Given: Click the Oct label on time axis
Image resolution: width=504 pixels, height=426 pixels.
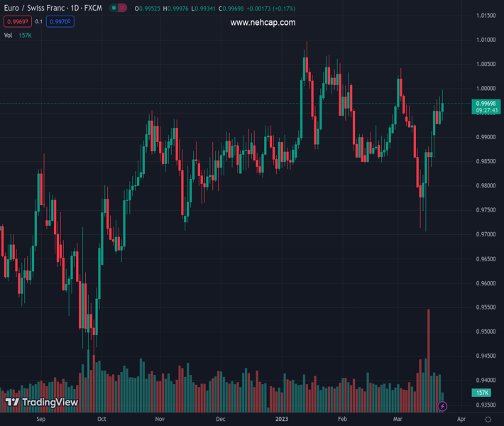Looking at the screenshot, I should tap(102, 419).
